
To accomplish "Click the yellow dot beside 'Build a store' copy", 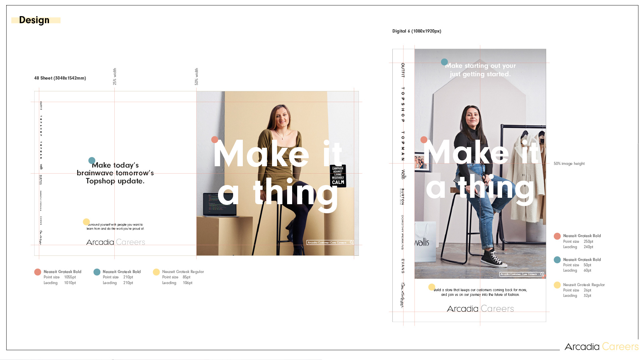I will (432, 287).
